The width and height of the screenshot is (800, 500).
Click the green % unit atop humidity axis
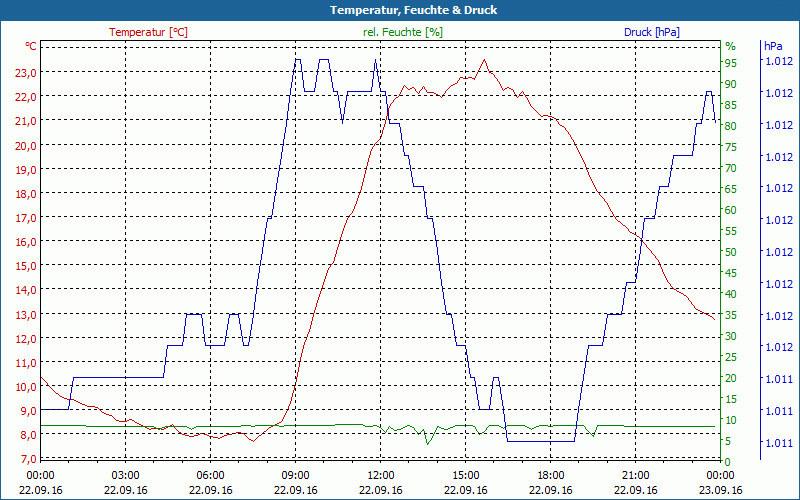731,46
